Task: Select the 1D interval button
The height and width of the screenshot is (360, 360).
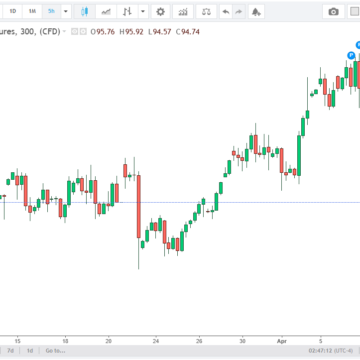Action: point(13,12)
